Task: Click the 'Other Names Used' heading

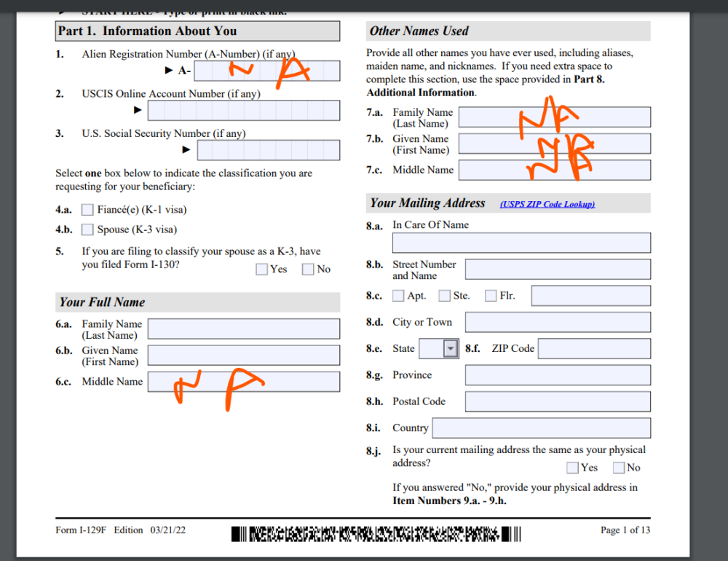Action: pos(419,31)
